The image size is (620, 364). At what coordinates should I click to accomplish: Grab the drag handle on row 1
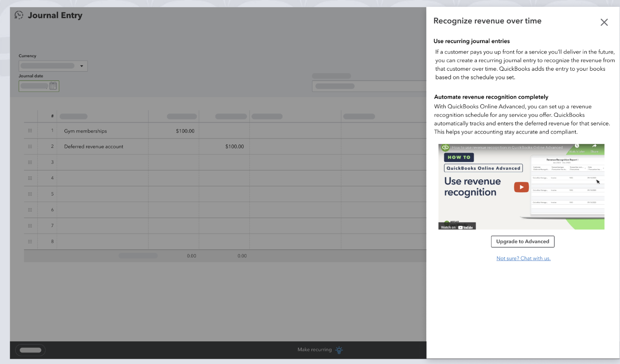[x=30, y=131]
